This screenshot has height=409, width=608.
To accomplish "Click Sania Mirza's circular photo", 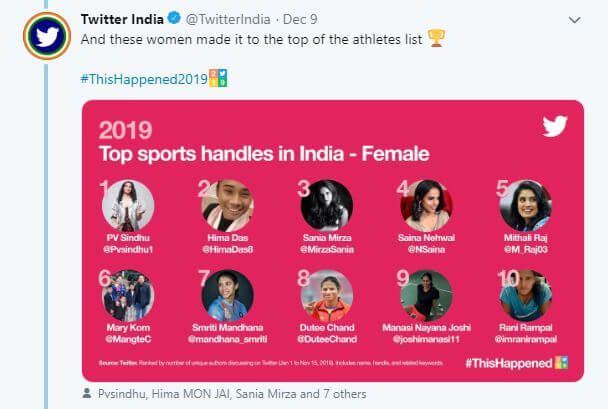I will tap(327, 205).
